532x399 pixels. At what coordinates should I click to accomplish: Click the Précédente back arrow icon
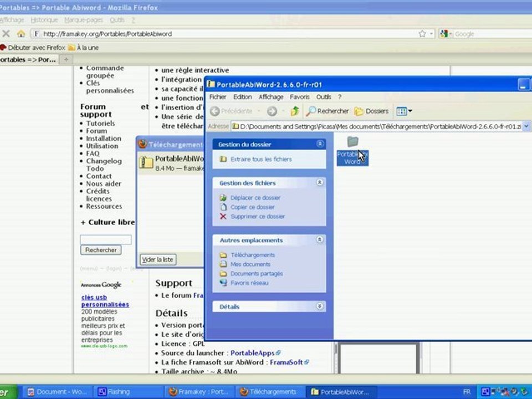215,111
